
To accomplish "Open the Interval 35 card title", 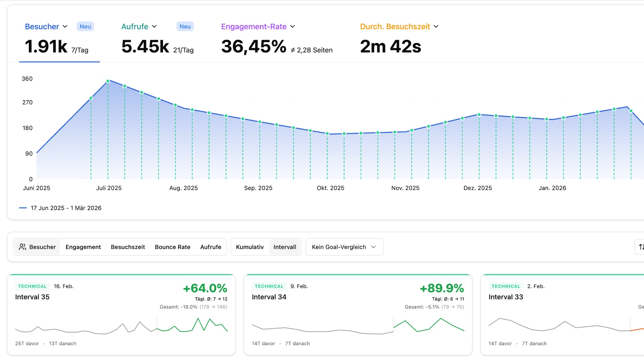I will (x=32, y=297).
